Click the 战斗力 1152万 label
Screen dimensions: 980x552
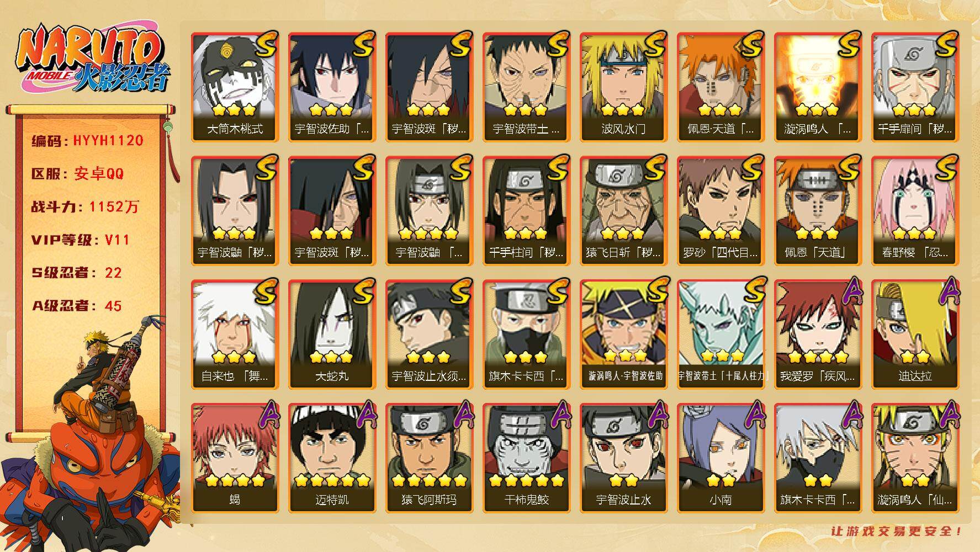click(x=85, y=207)
